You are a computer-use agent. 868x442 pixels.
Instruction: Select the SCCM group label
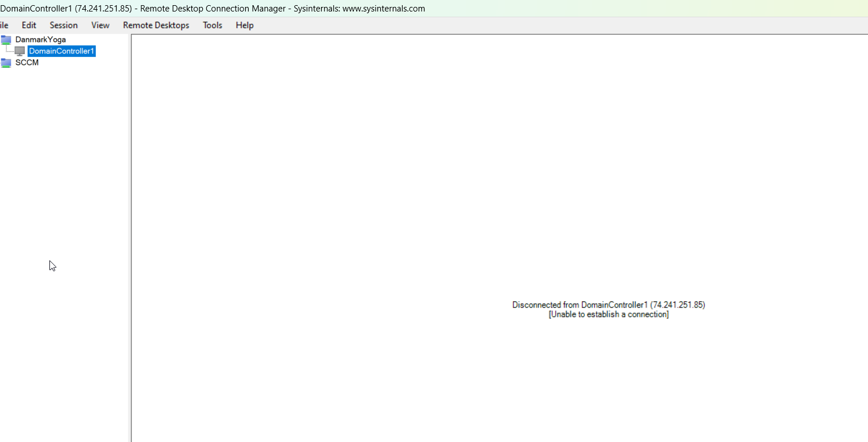pyautogui.click(x=27, y=63)
